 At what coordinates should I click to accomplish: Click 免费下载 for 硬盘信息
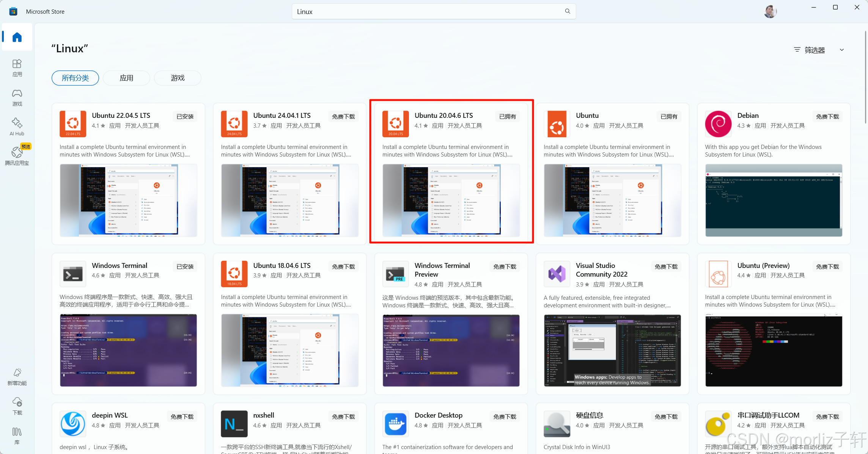pyautogui.click(x=666, y=416)
